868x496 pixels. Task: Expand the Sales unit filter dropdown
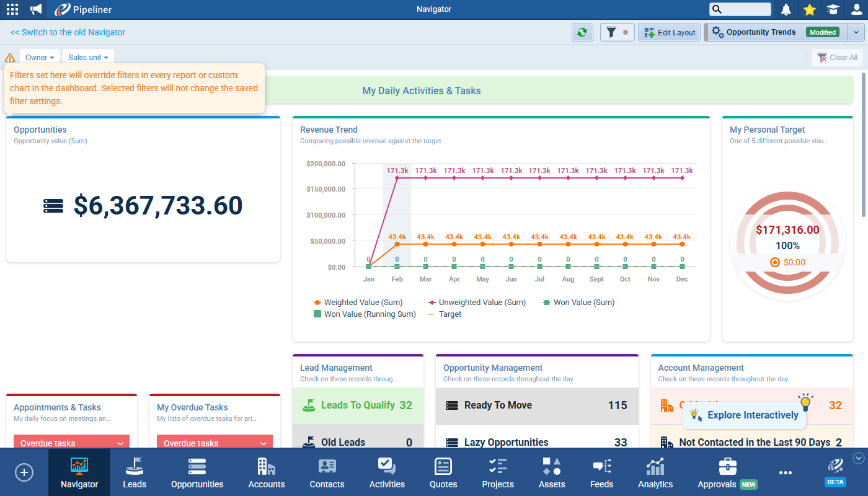click(88, 58)
